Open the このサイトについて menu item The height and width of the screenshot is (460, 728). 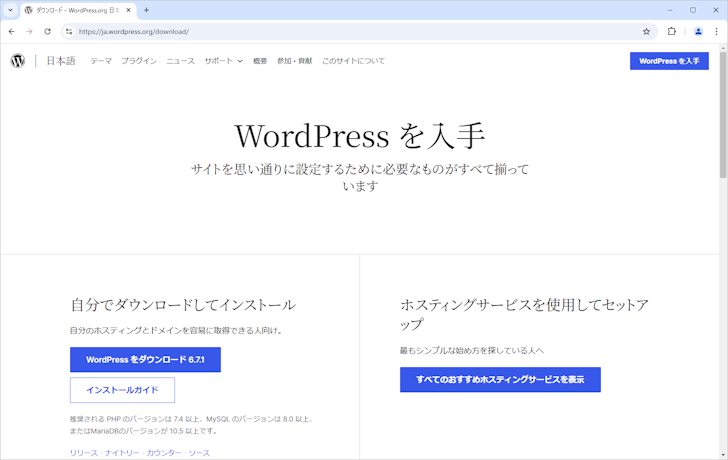tap(353, 61)
